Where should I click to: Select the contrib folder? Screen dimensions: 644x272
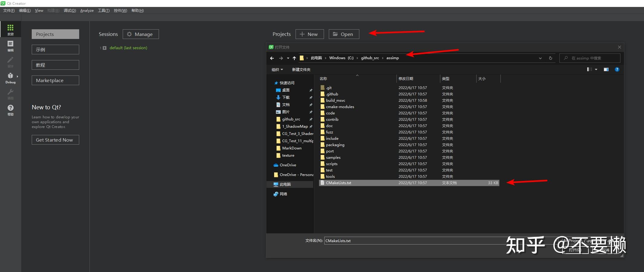[x=332, y=119]
